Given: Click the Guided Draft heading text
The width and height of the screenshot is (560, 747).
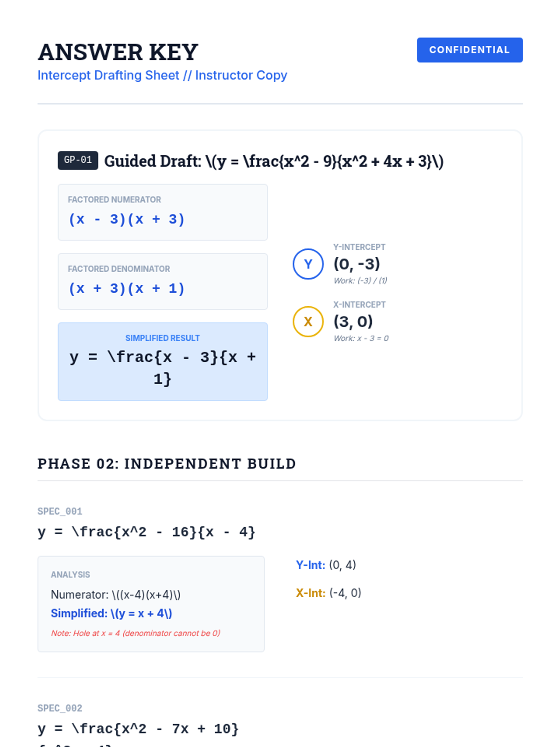Looking at the screenshot, I should coord(273,161).
